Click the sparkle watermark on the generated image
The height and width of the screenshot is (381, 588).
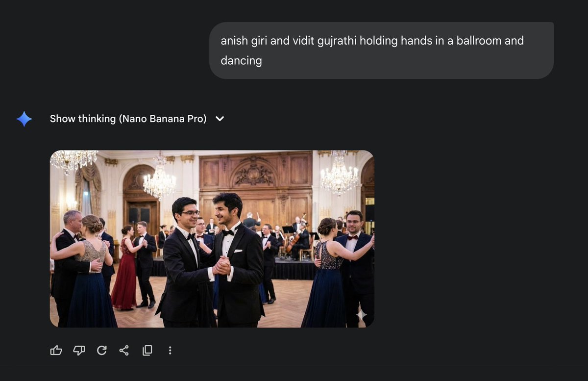[x=361, y=314]
